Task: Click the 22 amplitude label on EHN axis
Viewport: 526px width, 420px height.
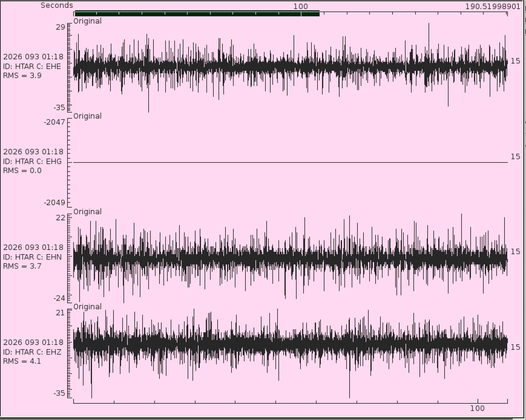Action: pyautogui.click(x=61, y=218)
